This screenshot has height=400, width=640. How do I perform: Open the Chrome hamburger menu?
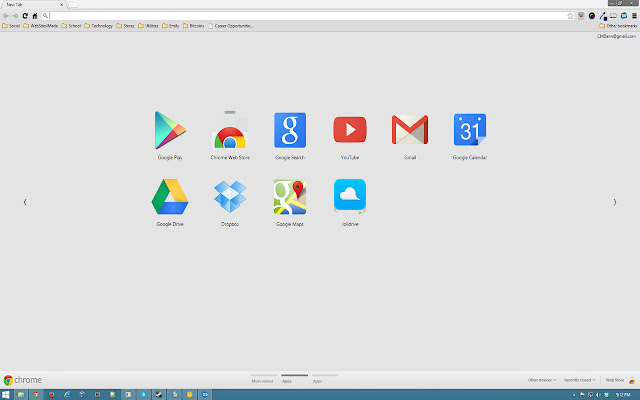point(634,16)
